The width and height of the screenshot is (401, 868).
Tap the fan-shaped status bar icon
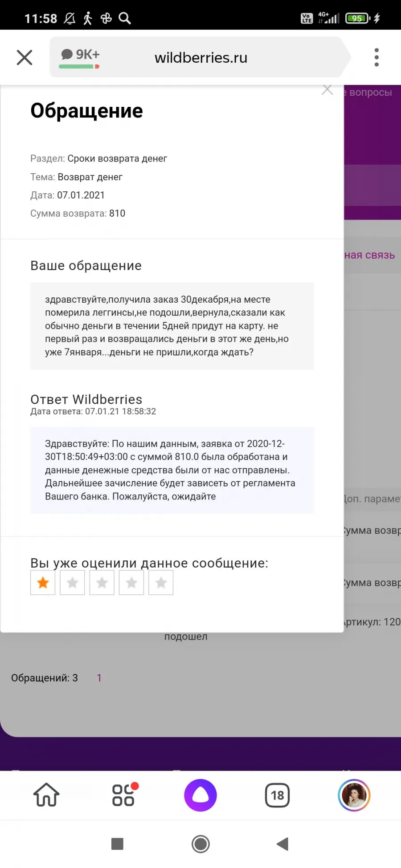click(106, 18)
